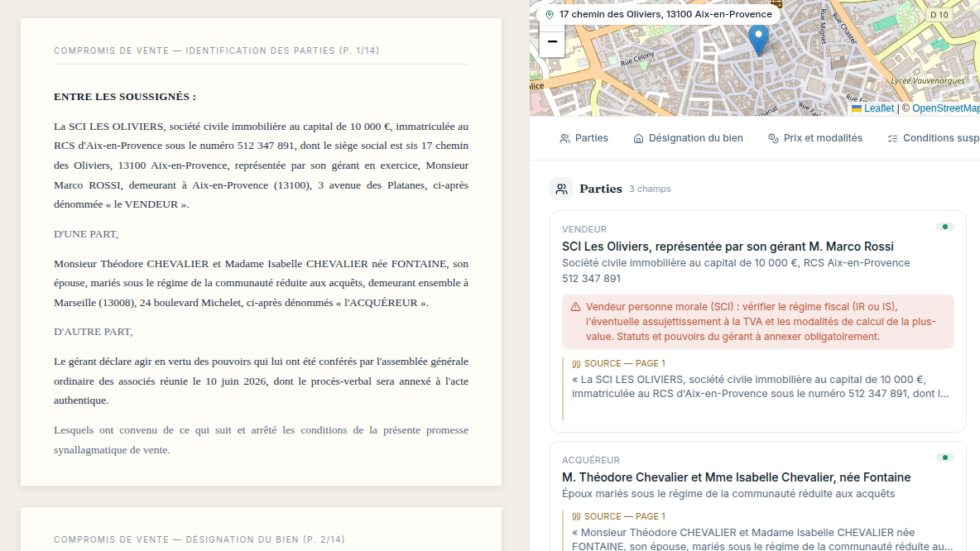980x551 pixels.
Task: Click the 'ENTRE LES SOUSSIGNÉS :' heading in document
Action: [125, 97]
